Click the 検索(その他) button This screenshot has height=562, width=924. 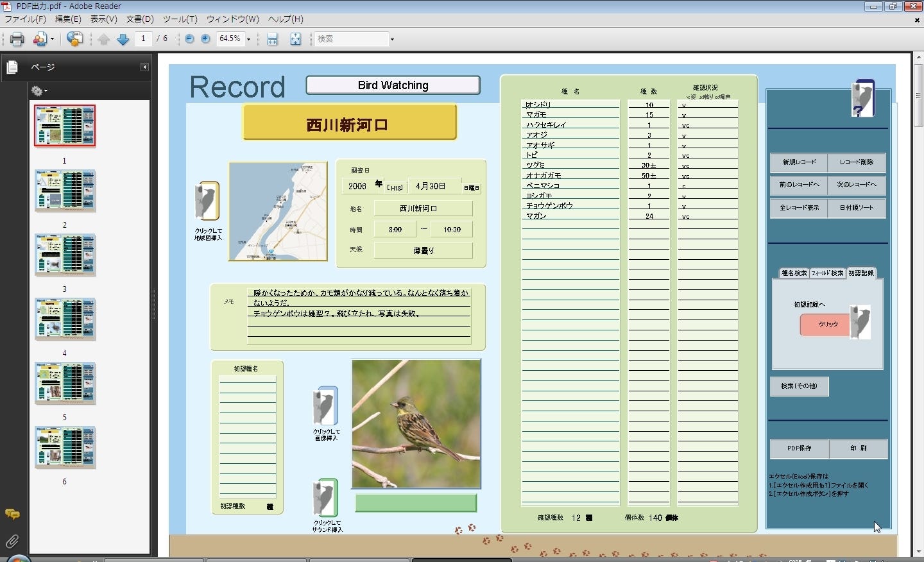click(800, 386)
